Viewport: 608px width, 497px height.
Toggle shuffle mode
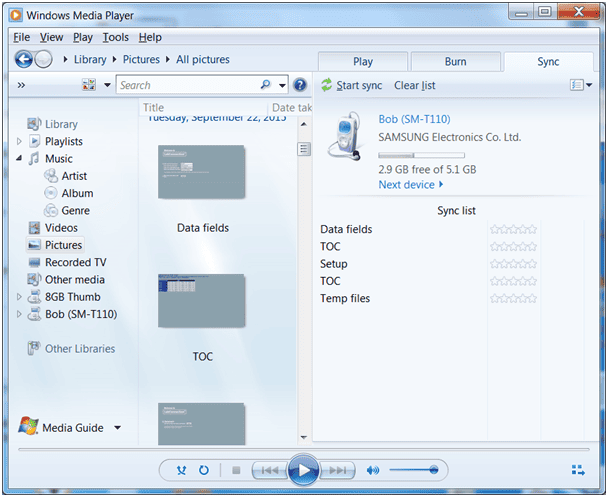click(181, 470)
